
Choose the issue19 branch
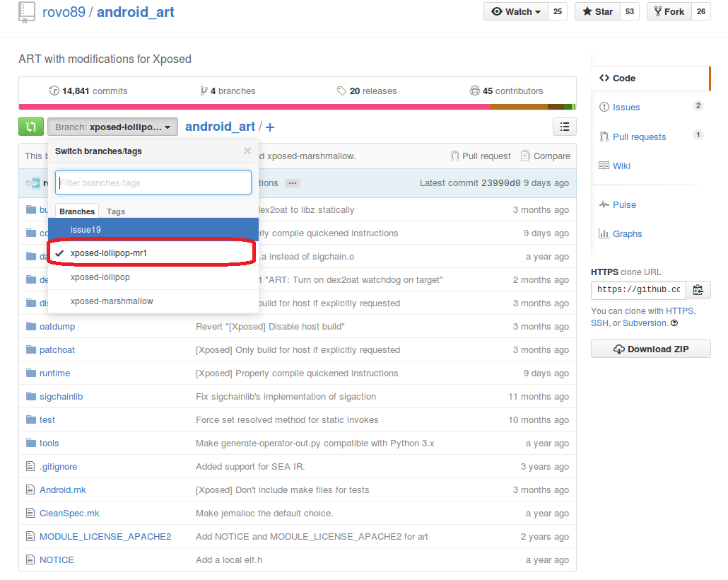pyautogui.click(x=153, y=230)
